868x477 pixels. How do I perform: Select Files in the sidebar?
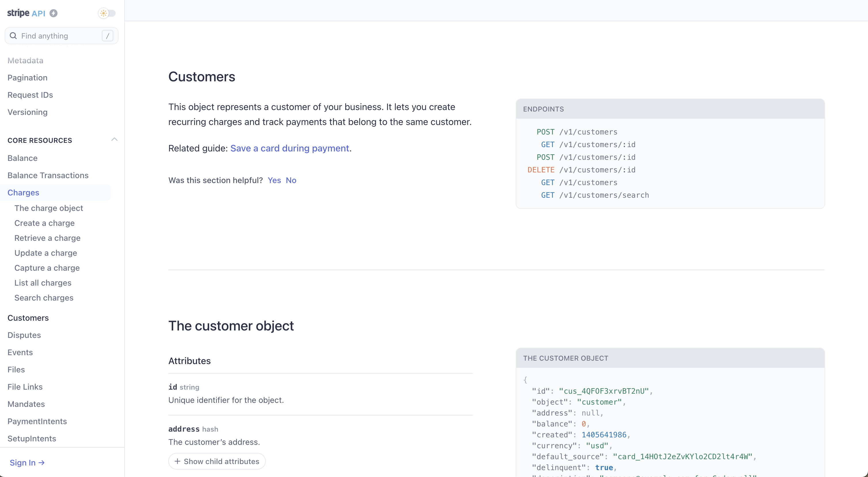pyautogui.click(x=16, y=370)
